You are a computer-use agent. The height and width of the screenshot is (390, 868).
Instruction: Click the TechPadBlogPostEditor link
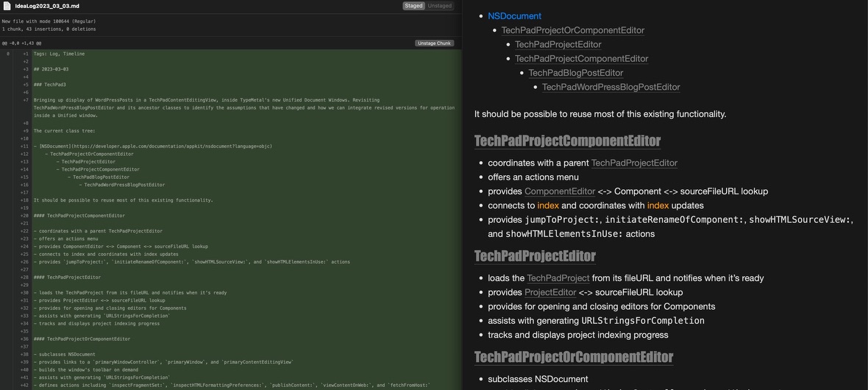click(575, 73)
